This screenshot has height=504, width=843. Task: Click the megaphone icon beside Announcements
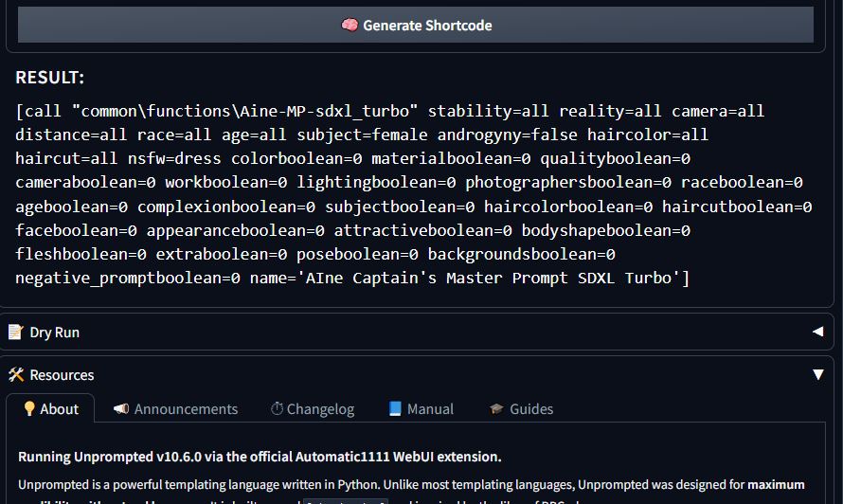(x=121, y=409)
